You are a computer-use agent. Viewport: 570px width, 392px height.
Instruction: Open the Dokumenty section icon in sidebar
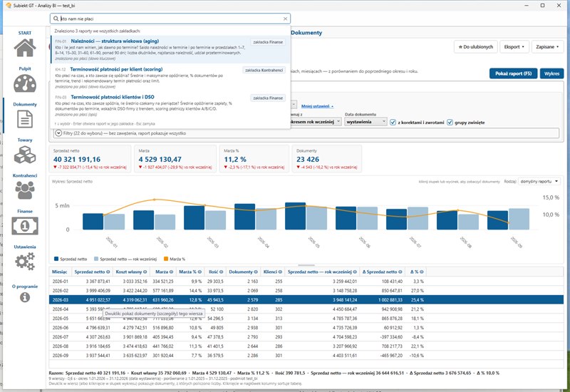(x=25, y=119)
